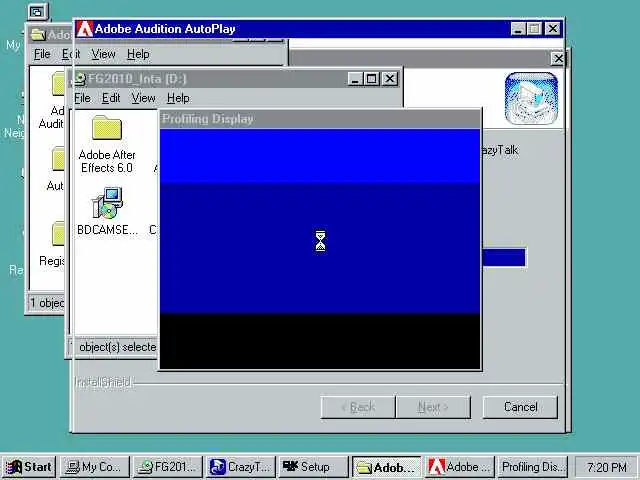Click the 7:20 PM taskbar clock
Viewport: 640px width, 480px height.
[607, 467]
